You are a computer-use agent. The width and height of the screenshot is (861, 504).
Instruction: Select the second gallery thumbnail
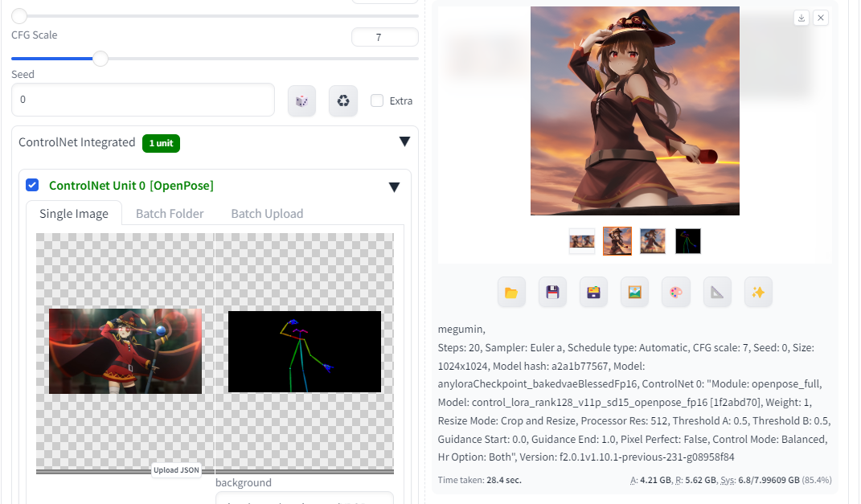tap(617, 241)
